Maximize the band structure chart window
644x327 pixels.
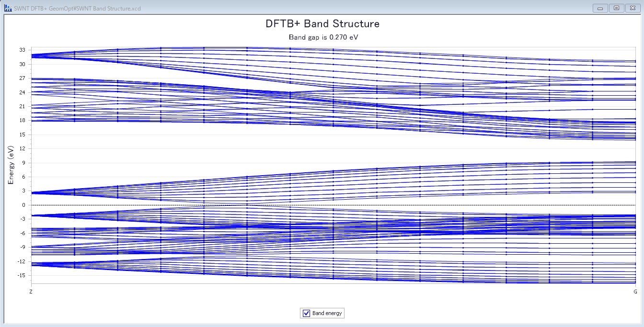pos(616,8)
